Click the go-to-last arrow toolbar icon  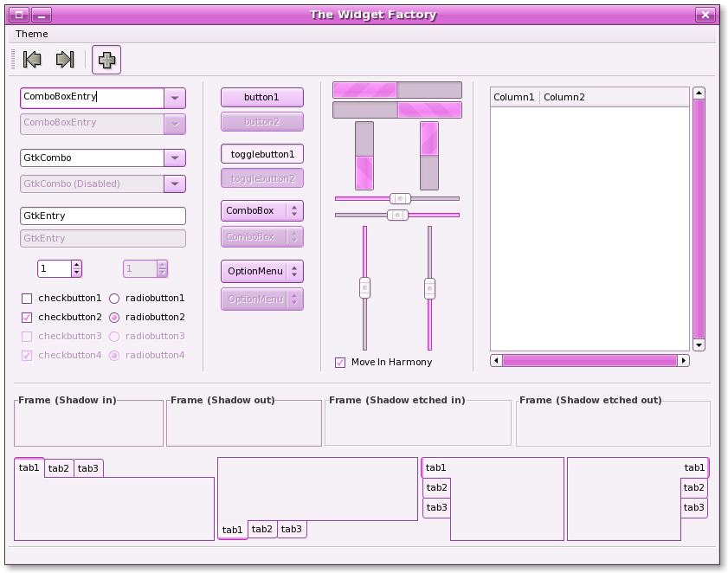pos(65,60)
